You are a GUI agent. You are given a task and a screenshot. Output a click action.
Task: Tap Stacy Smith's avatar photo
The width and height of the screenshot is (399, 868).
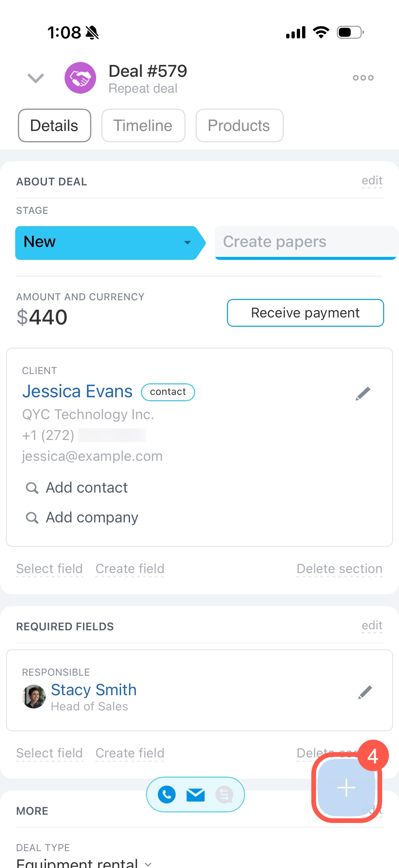pyautogui.click(x=34, y=696)
